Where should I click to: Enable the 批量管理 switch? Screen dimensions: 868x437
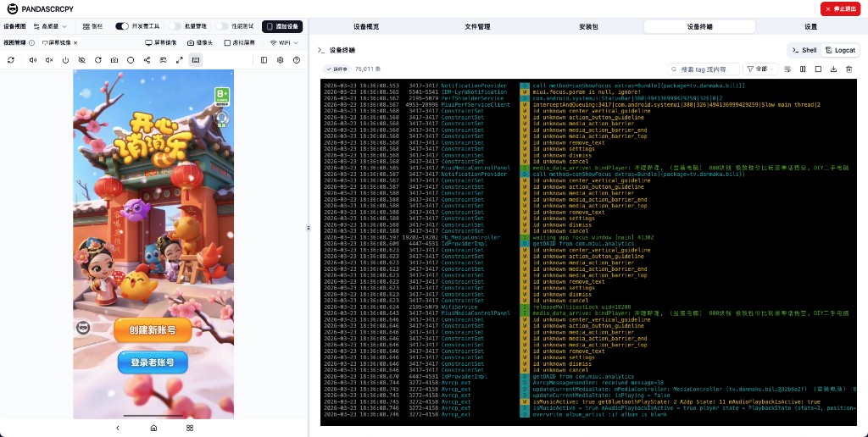[175, 26]
